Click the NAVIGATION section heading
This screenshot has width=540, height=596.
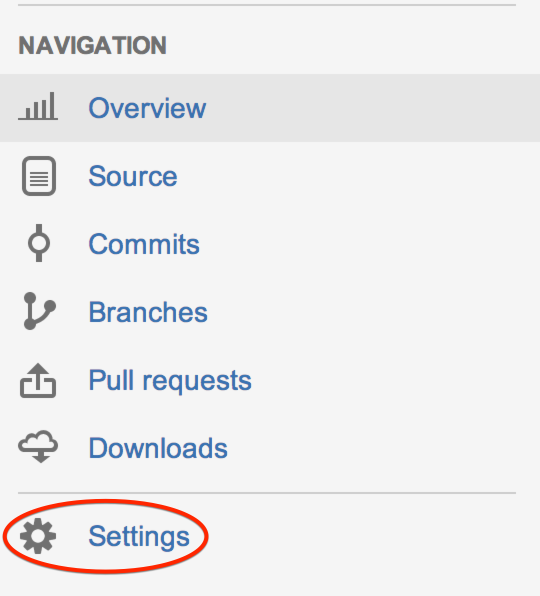(x=92, y=46)
